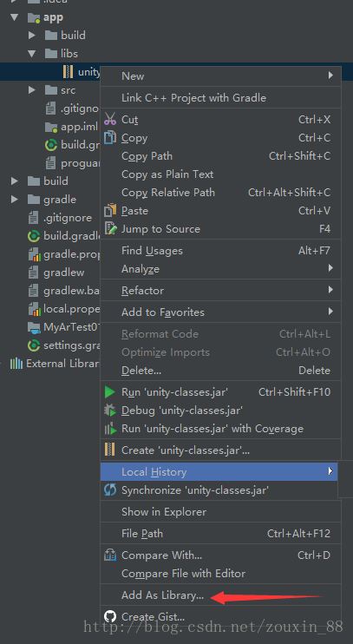Click the GitHub Create Gist icon
Viewport: 353px width, 644px height.
110,616
